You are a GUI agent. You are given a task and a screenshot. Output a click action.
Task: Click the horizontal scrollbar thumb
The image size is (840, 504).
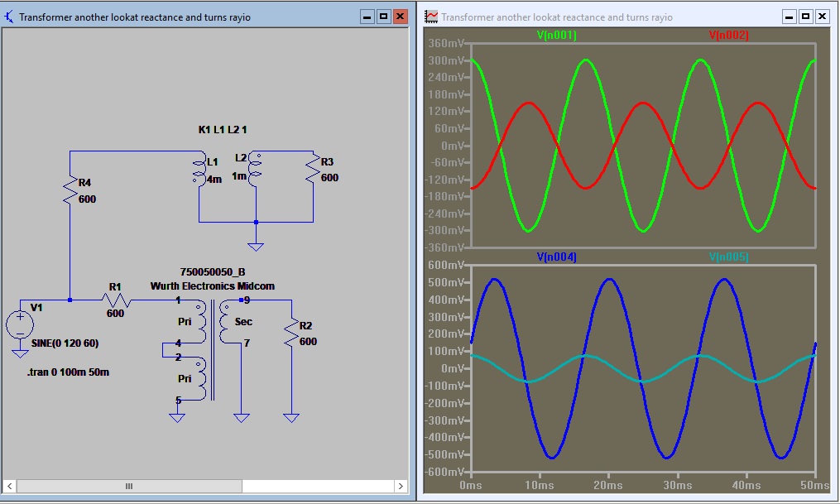pyautogui.click(x=128, y=487)
